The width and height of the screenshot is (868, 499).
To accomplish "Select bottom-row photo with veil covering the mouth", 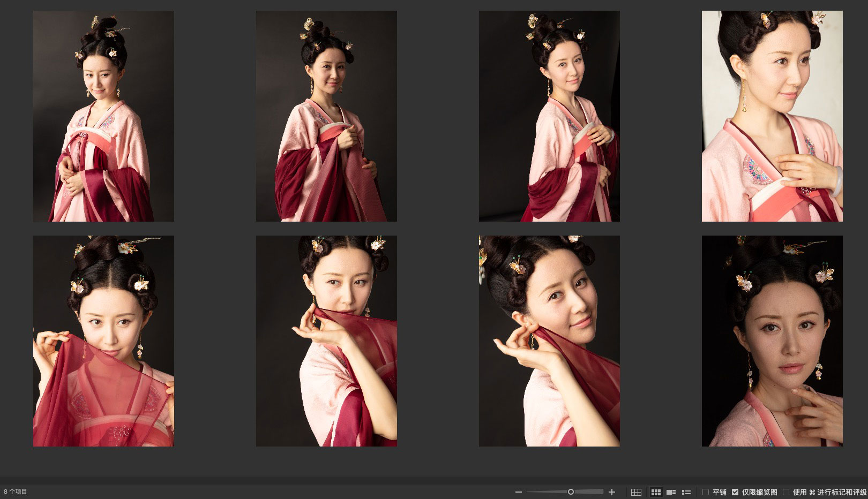I will point(326,341).
